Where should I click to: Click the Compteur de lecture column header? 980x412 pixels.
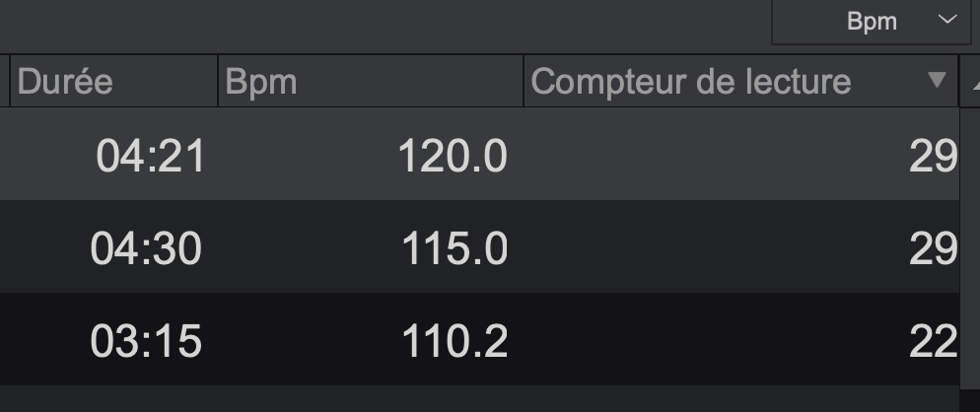[690, 82]
